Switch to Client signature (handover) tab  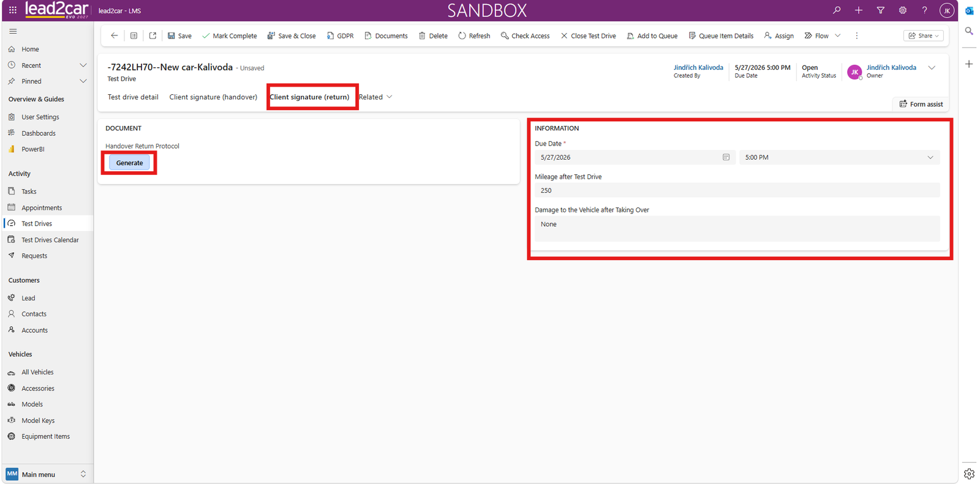(213, 97)
